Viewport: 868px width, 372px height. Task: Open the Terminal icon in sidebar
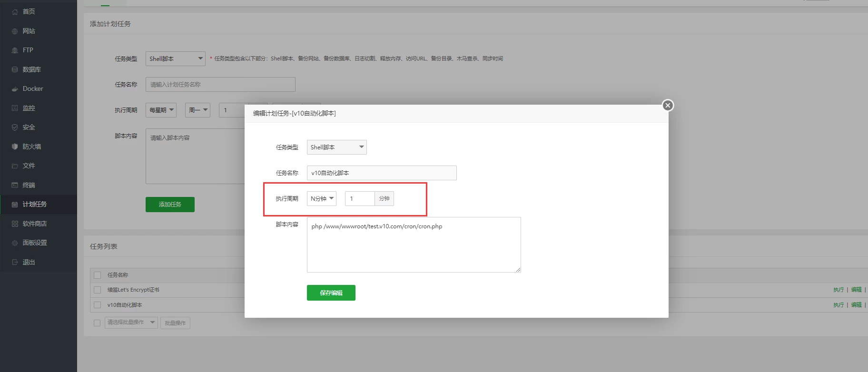[x=15, y=185]
